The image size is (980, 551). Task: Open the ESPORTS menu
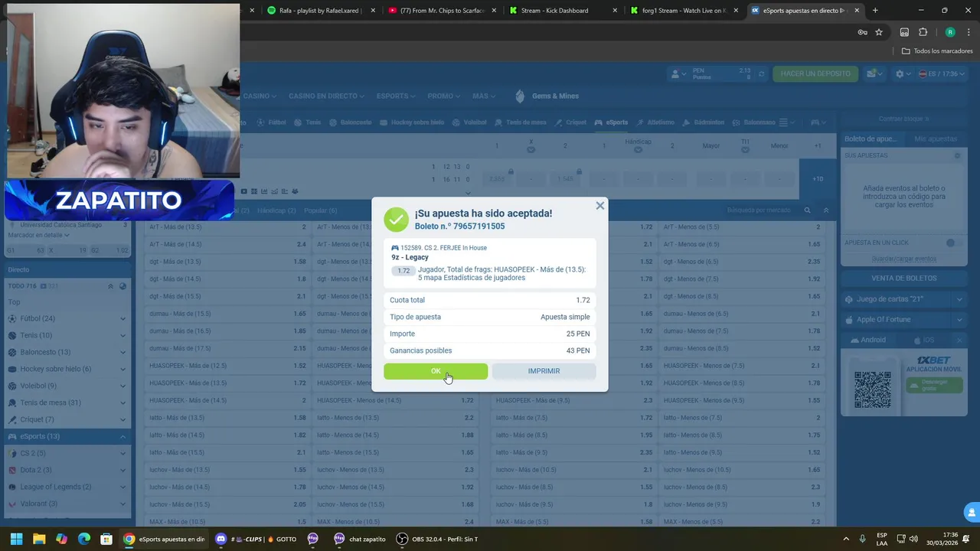click(395, 96)
